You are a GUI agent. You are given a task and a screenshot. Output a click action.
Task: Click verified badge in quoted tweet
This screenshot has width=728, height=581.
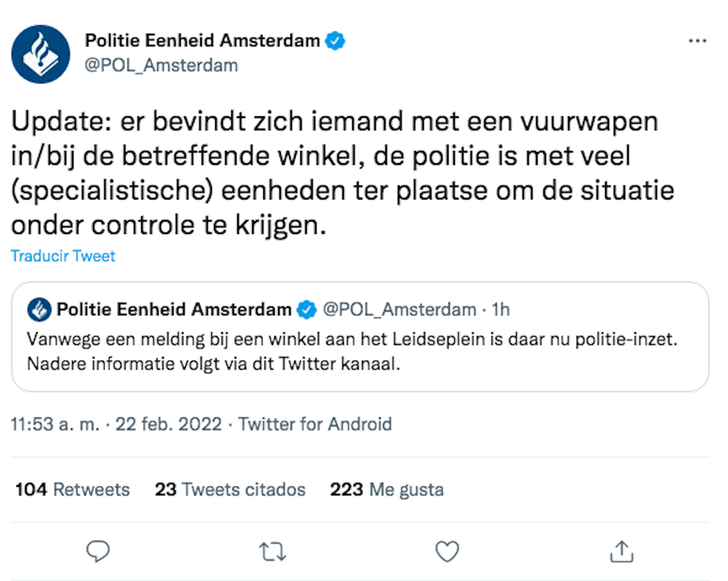tap(305, 310)
